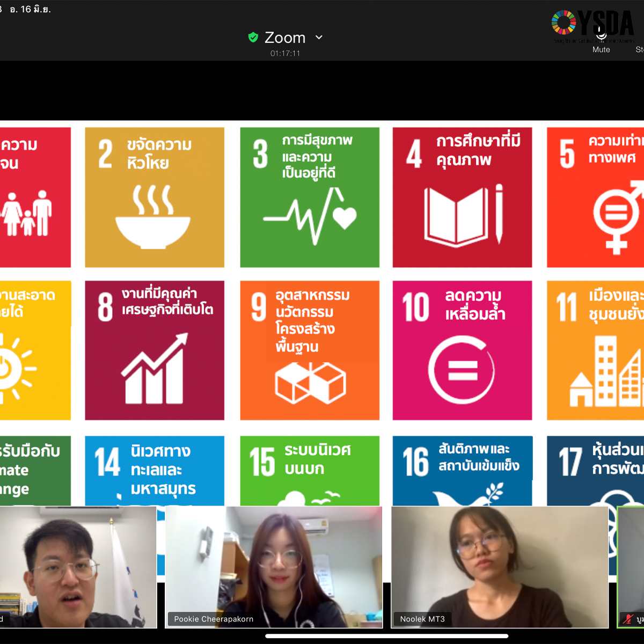This screenshot has width=644, height=644.
Task: Click the number 14 on blue tile
Action: tap(107, 462)
